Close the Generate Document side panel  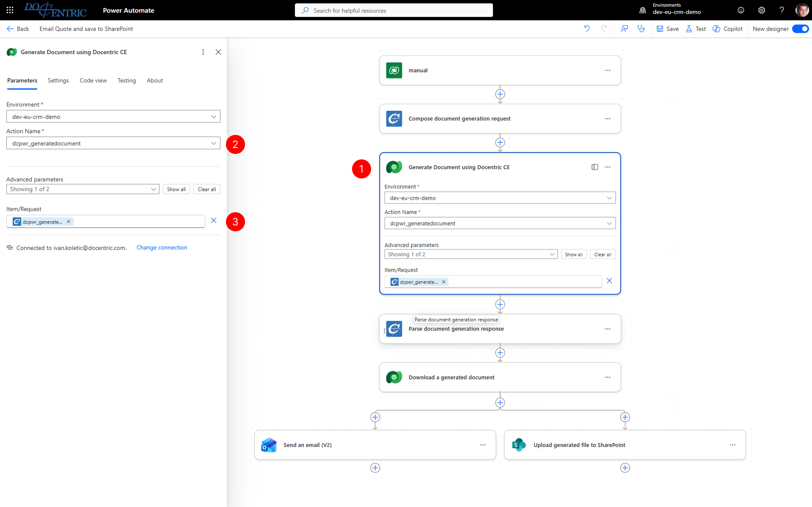click(x=218, y=52)
